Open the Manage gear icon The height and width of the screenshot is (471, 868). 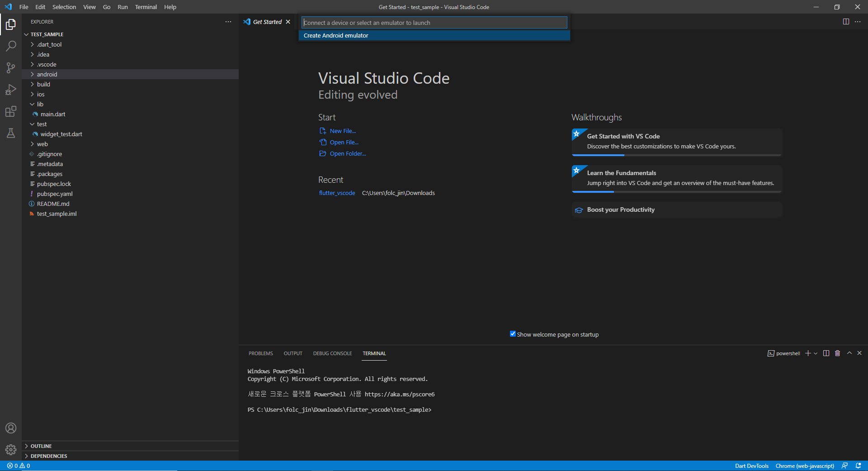pos(11,450)
